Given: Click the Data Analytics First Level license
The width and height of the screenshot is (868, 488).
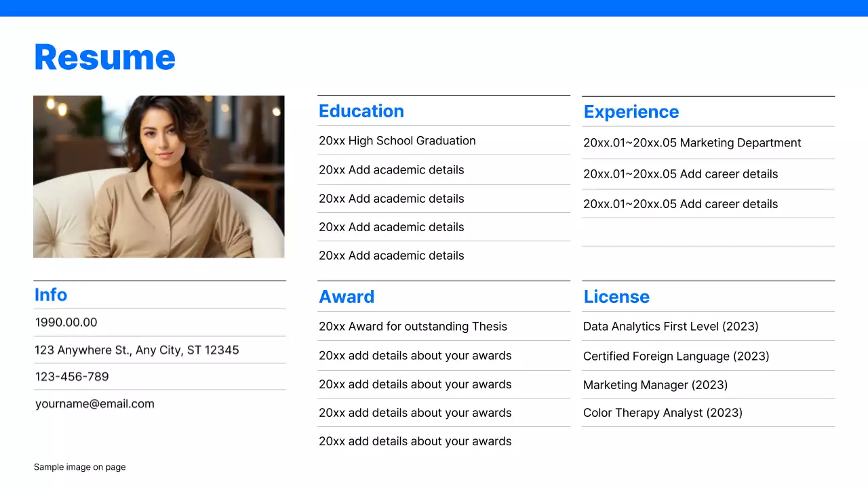Looking at the screenshot, I should (x=671, y=326).
